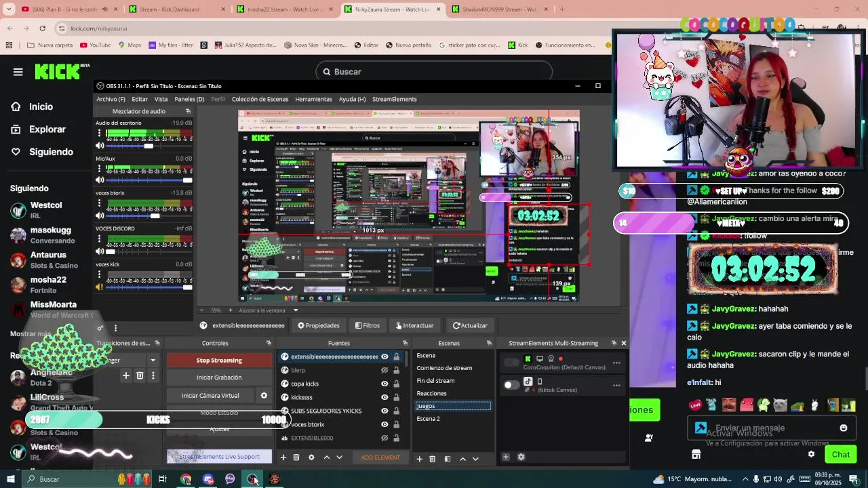Move selected scene down in Escenas
The height and width of the screenshot is (488, 868).
[x=475, y=460]
